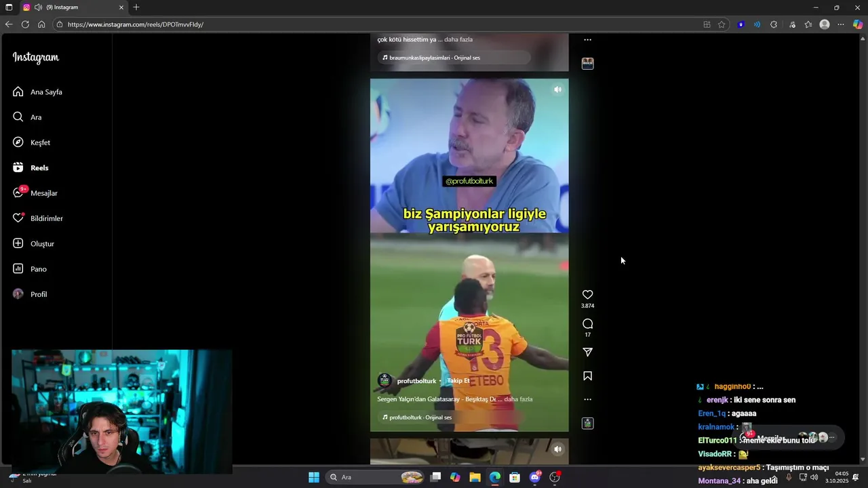Open Pano dashboard

click(30, 269)
